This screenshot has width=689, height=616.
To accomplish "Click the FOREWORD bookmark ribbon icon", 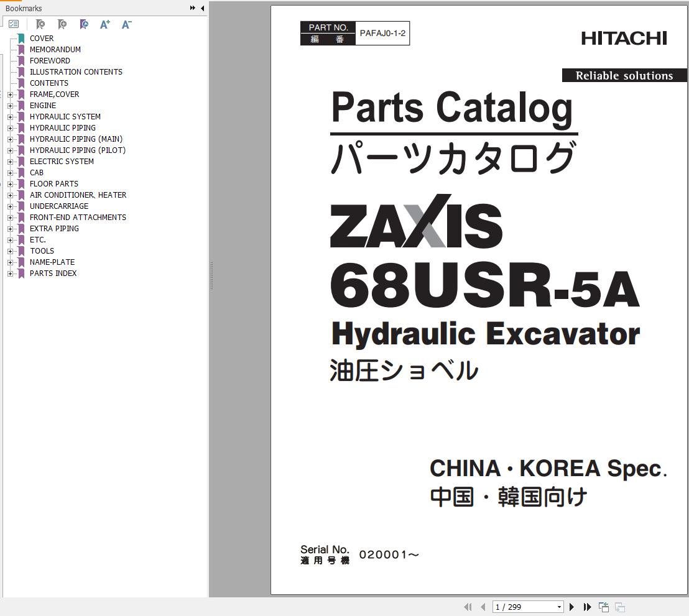I will (x=21, y=61).
